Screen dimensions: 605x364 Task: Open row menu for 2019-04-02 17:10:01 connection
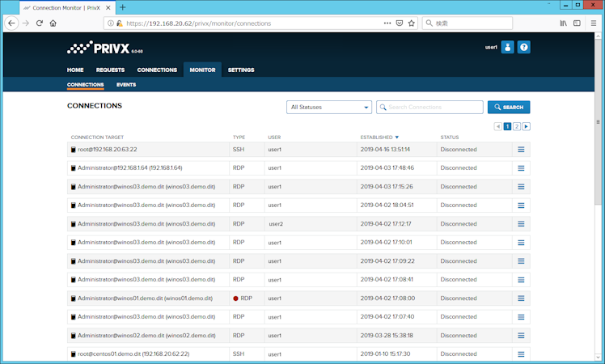(521, 243)
